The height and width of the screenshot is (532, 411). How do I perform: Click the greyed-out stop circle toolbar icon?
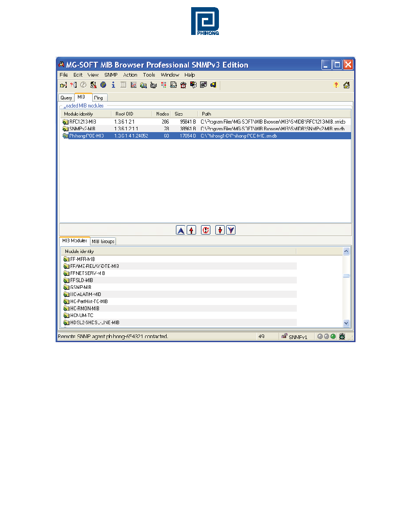(83, 85)
